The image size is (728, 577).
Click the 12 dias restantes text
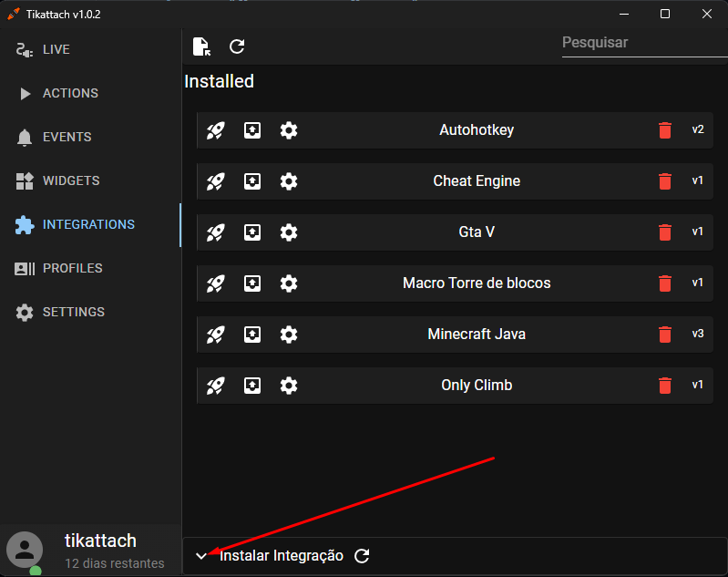point(114,563)
